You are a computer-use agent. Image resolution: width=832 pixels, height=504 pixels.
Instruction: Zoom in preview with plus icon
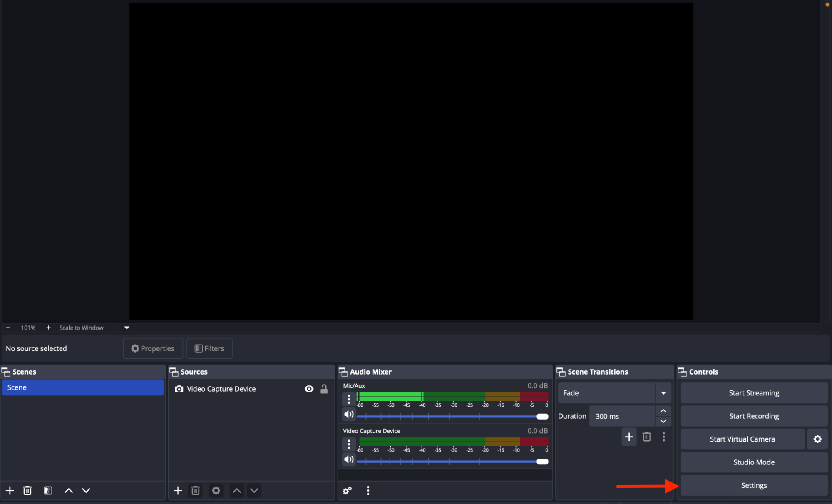[x=48, y=328]
